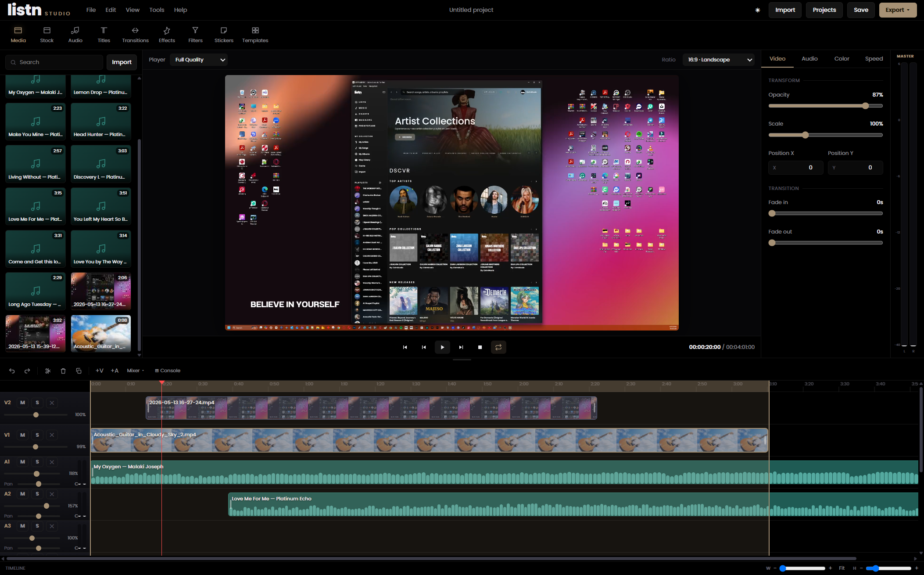
Task: Solo the V2 track
Action: [x=37, y=403]
